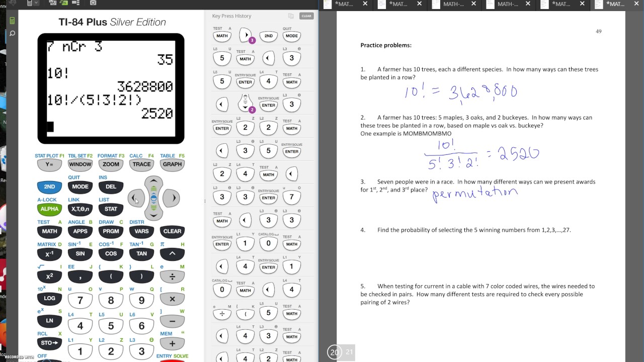Image resolution: width=644 pixels, height=362 pixels.
Task: Tap the plus key
Action: coord(172,343)
